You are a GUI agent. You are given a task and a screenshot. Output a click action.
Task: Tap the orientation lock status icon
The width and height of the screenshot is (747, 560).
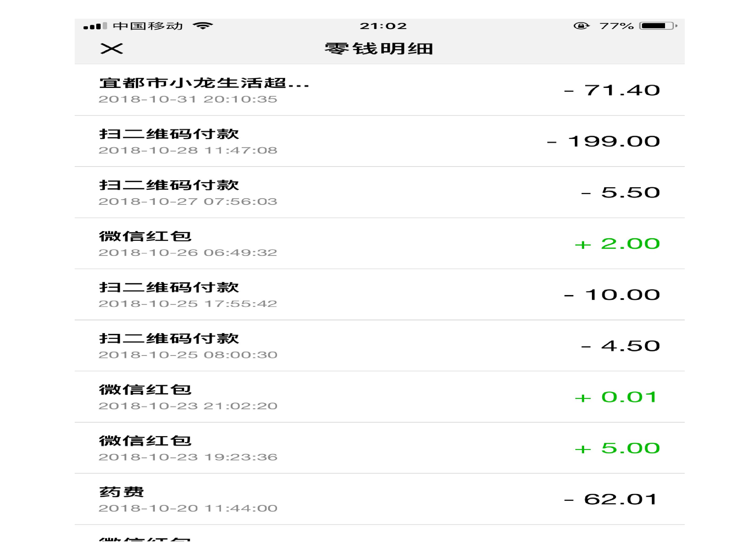coord(581,26)
